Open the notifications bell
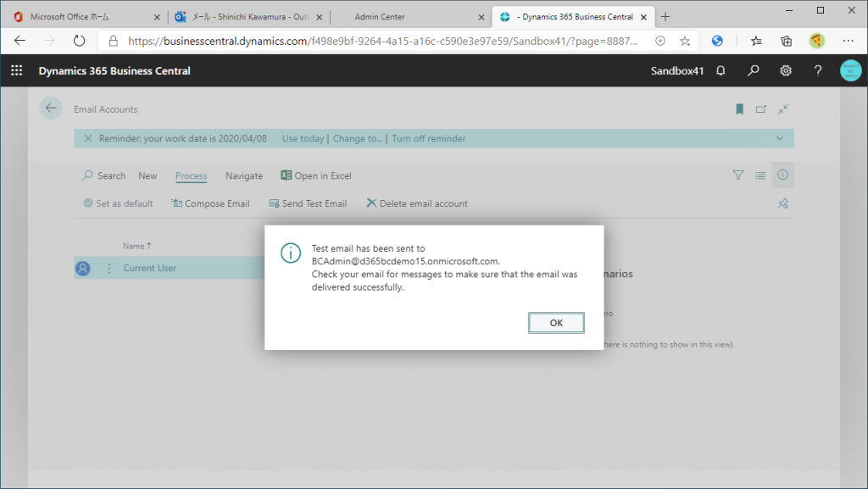 click(721, 71)
